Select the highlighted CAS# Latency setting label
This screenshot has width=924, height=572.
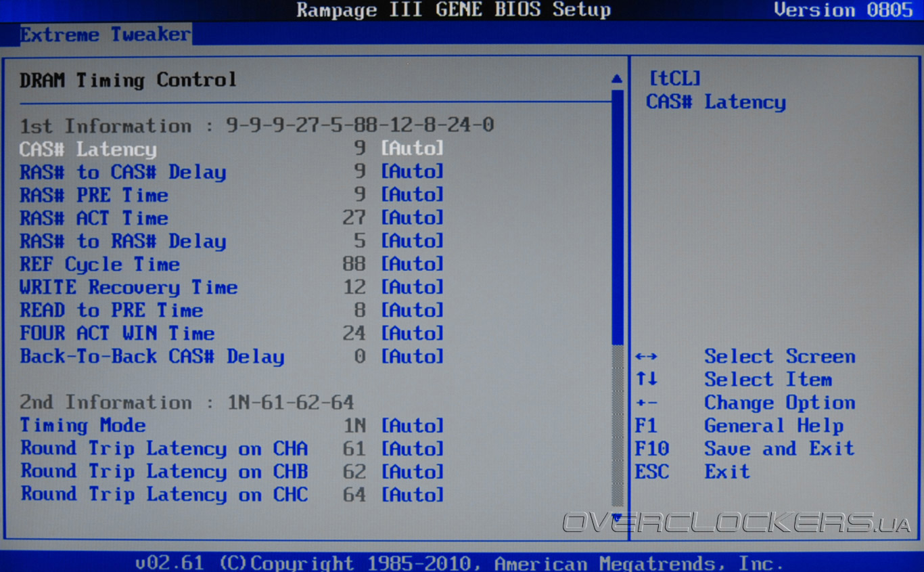(x=88, y=149)
